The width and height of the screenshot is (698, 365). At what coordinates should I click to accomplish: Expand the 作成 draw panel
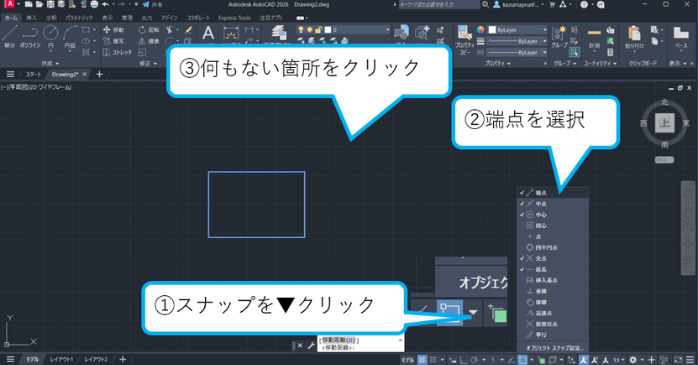[50, 63]
